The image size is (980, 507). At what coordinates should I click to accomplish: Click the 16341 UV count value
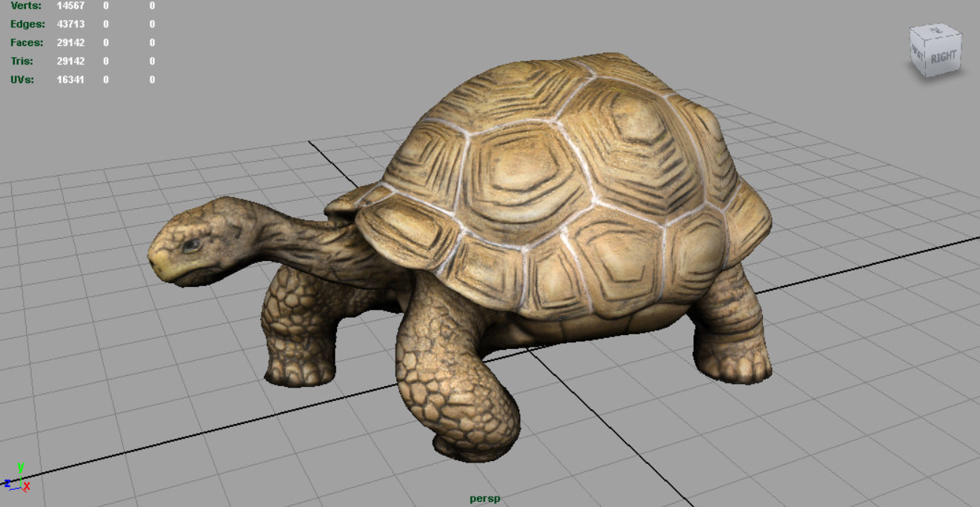70,79
